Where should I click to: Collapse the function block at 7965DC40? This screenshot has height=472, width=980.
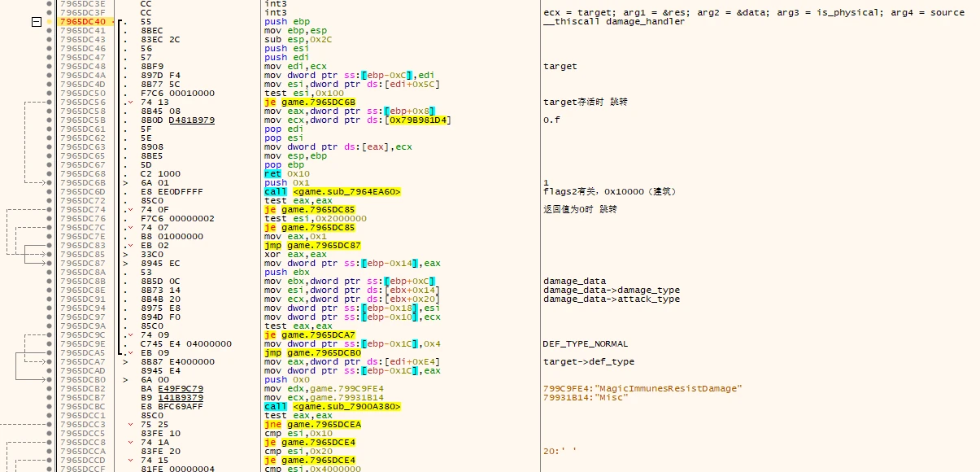click(x=35, y=22)
